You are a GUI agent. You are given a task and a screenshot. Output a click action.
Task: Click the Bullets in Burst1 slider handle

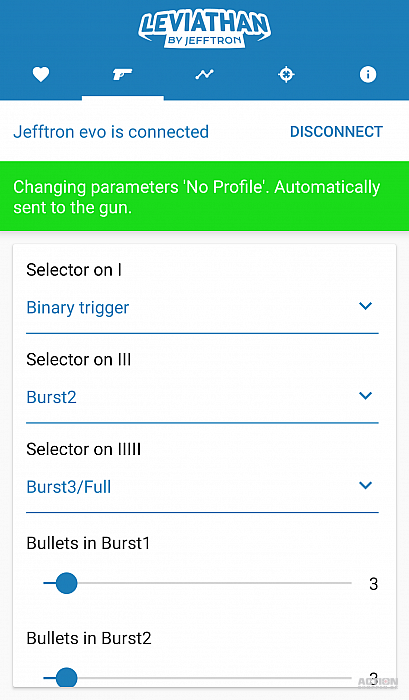[67, 583]
